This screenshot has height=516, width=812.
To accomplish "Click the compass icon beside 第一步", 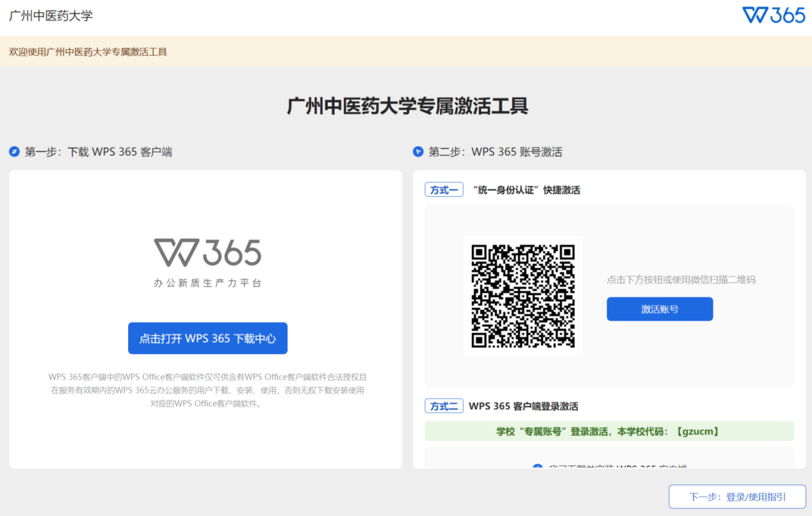I will [x=14, y=152].
